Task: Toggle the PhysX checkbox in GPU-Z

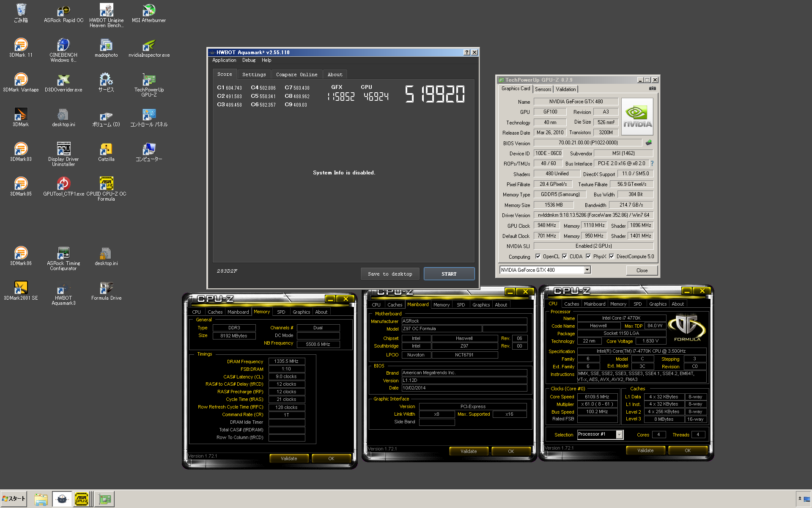Action: pos(588,257)
